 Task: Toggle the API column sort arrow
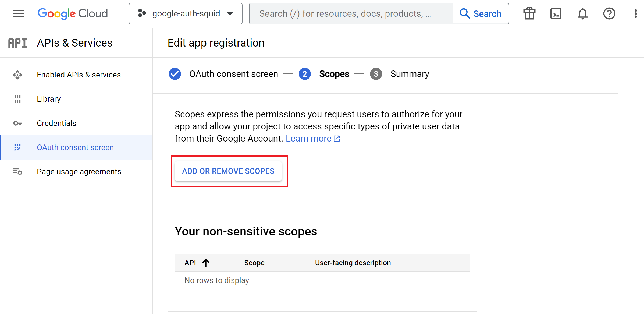[206, 263]
